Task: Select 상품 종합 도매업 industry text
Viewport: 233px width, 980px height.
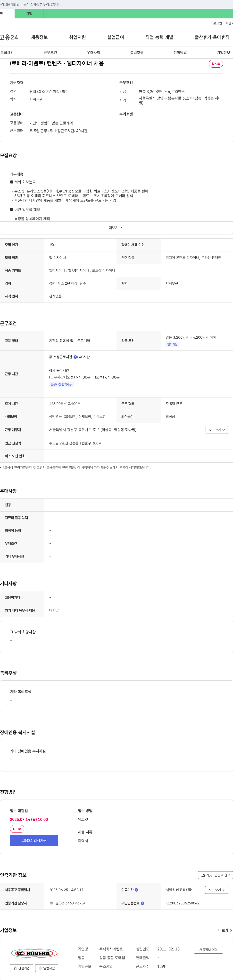Action: (112, 957)
